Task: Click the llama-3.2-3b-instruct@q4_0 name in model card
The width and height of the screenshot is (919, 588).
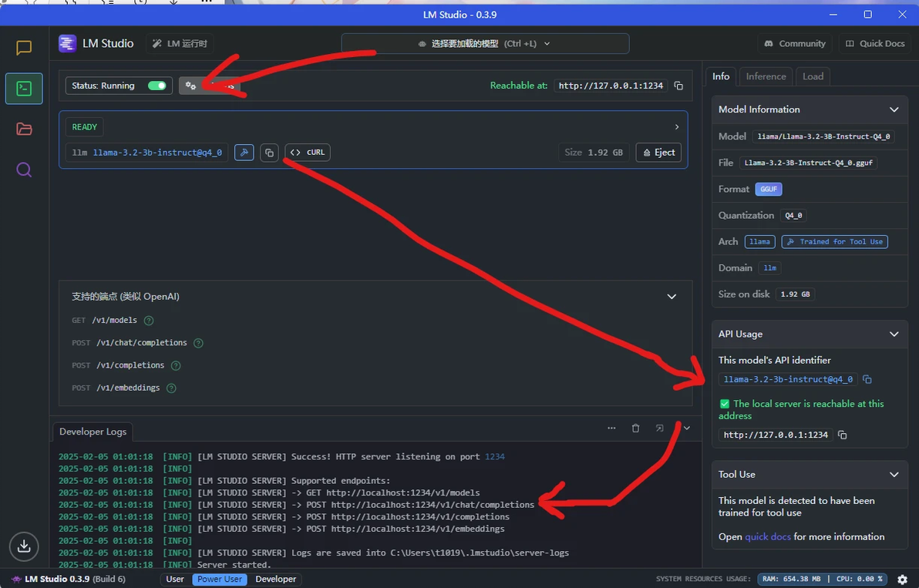Action: tap(157, 153)
